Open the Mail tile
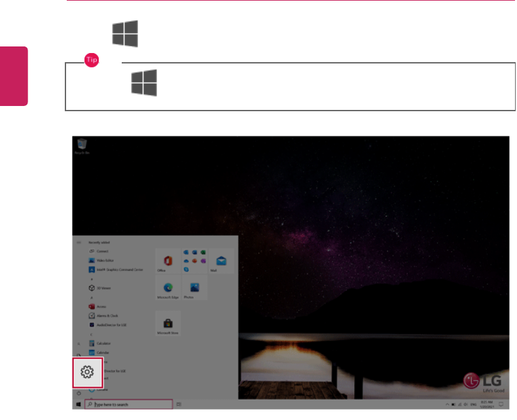This screenshot has width=517, height=420. pos(221,261)
